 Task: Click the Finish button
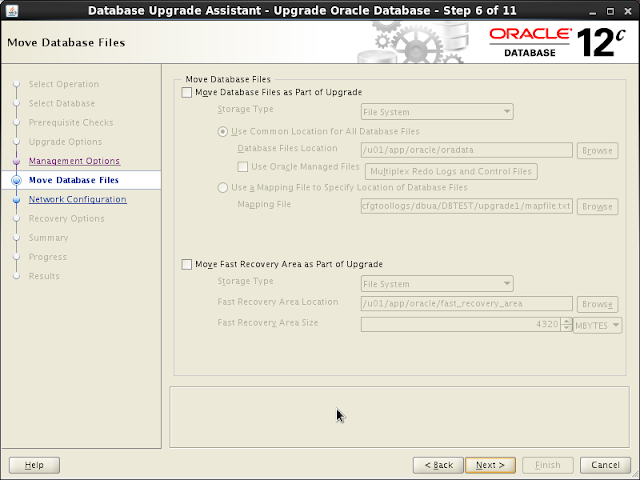point(548,465)
